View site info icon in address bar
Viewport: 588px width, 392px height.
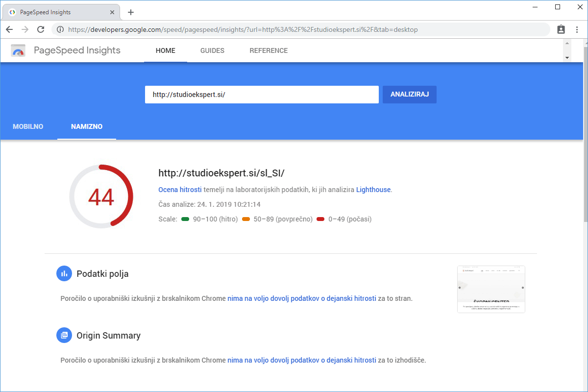60,29
